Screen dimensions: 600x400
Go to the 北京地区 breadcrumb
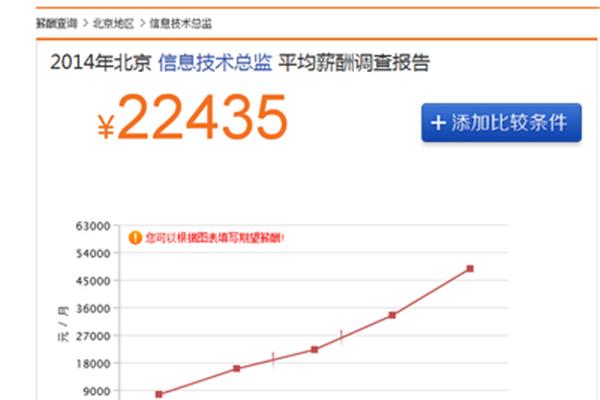point(114,23)
